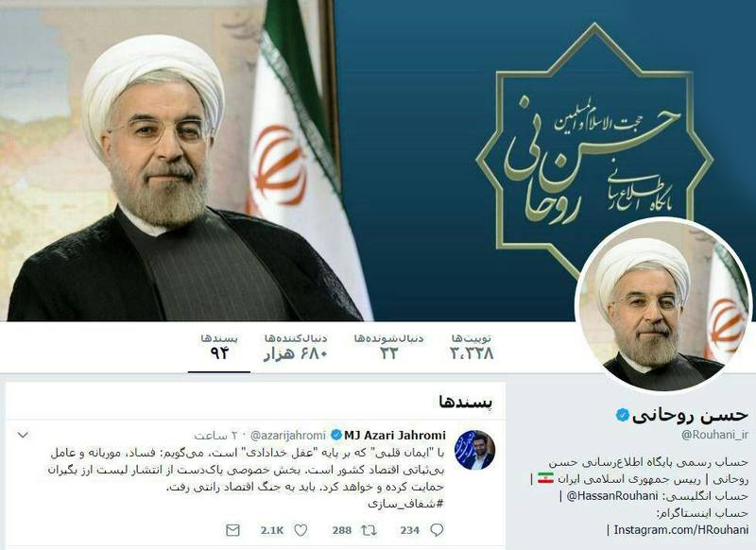Click verified badge next to MJ Azari Jahromi
Image resolution: width=756 pixels, height=550 pixels.
coord(336,436)
